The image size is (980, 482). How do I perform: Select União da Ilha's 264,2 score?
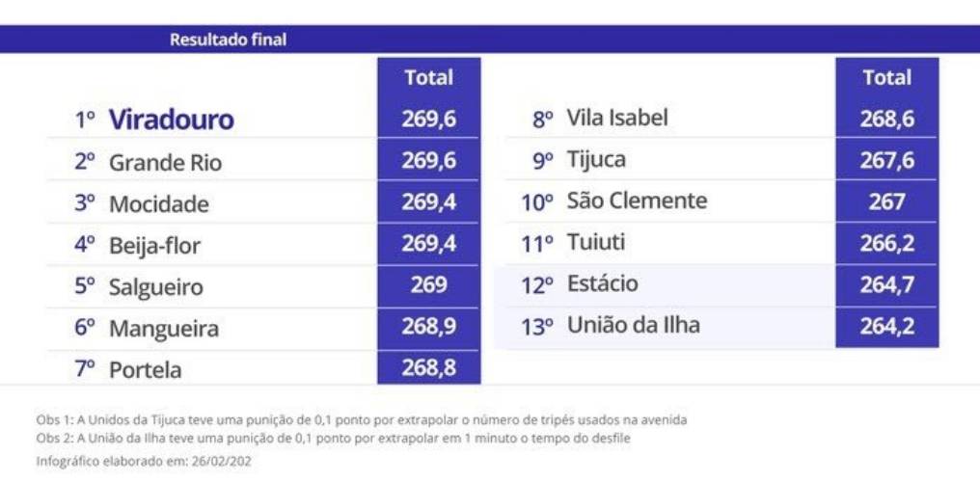click(x=886, y=327)
